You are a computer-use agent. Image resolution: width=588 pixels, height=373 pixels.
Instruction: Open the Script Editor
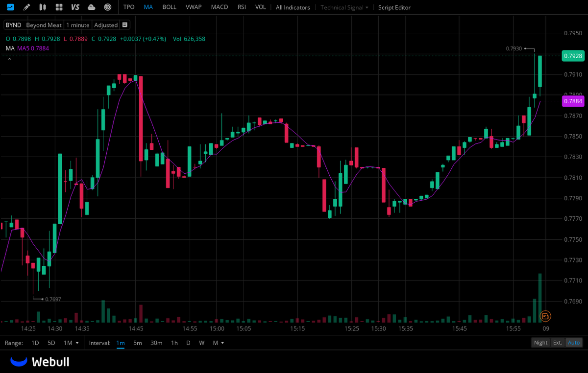coord(394,7)
